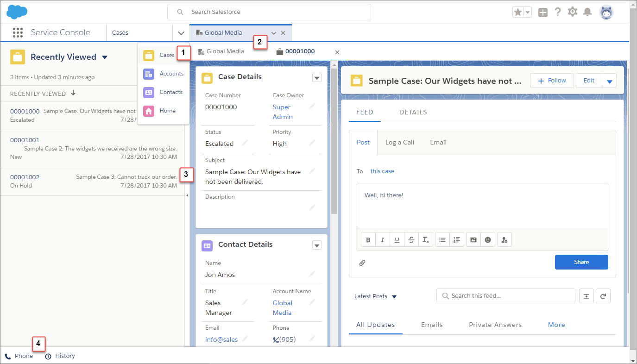
Task: Edit the Status field pencil
Action: pyautogui.click(x=245, y=142)
